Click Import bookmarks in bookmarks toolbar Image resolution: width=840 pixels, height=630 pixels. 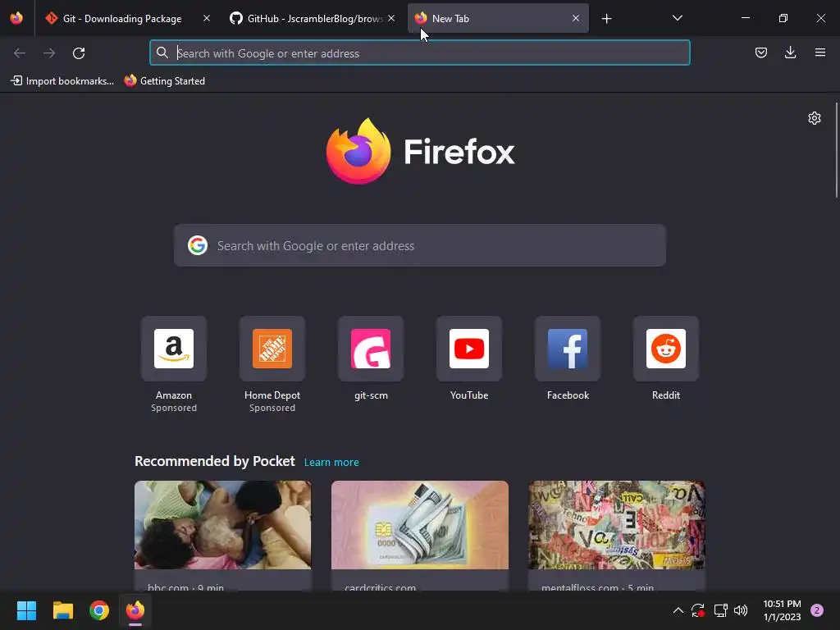(62, 81)
